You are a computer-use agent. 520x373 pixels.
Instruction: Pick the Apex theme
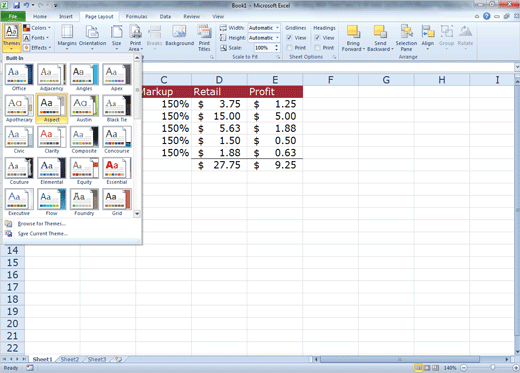(x=117, y=77)
